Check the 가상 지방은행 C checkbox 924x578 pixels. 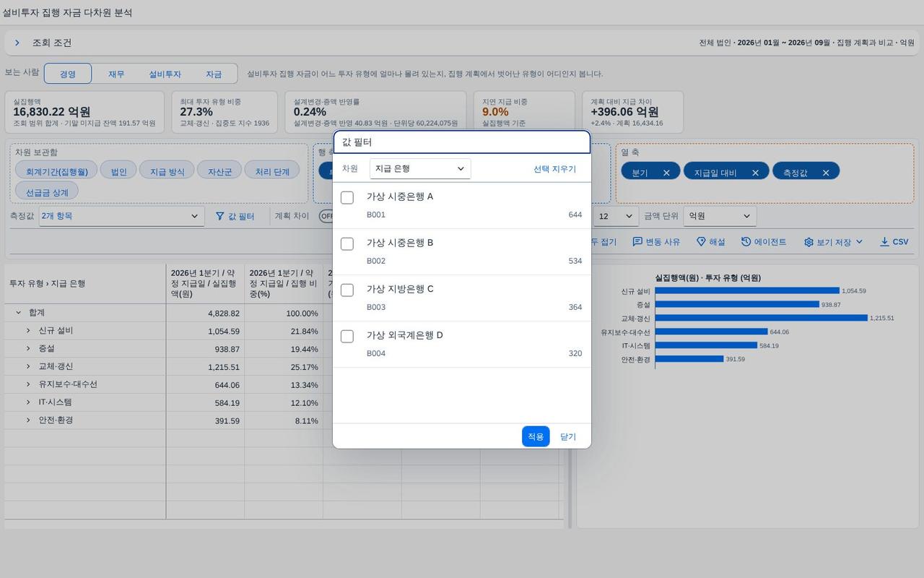[x=347, y=290]
